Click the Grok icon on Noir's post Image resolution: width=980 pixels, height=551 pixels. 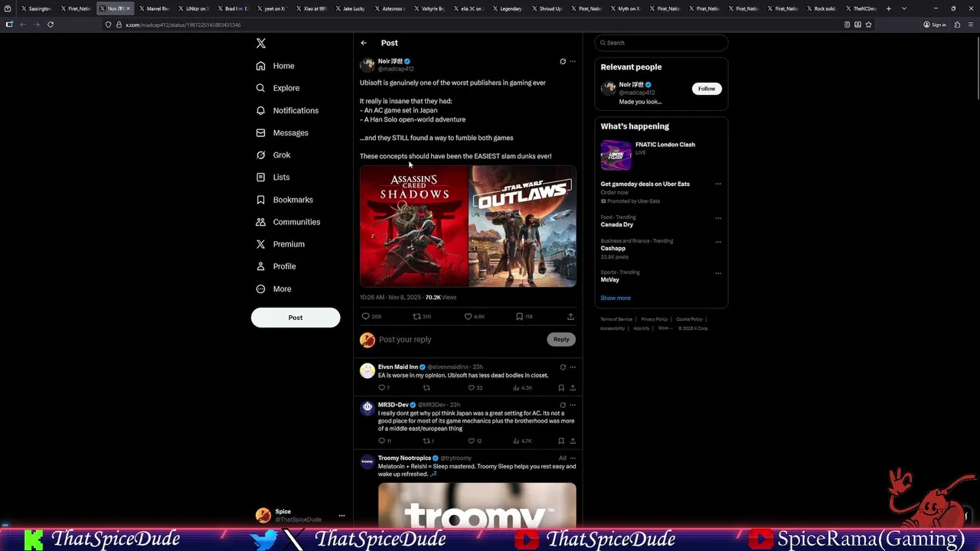point(563,61)
